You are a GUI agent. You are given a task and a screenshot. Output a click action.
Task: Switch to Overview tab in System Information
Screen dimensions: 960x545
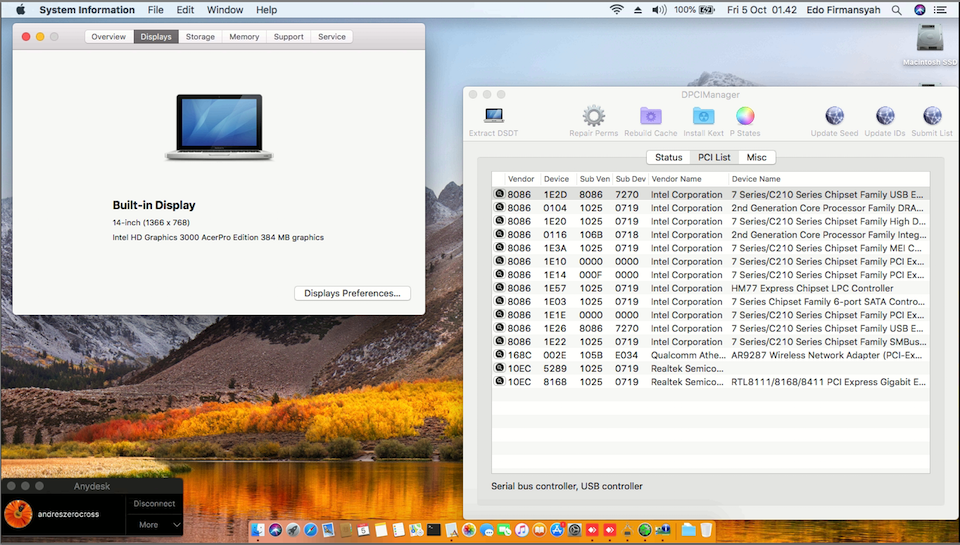108,37
